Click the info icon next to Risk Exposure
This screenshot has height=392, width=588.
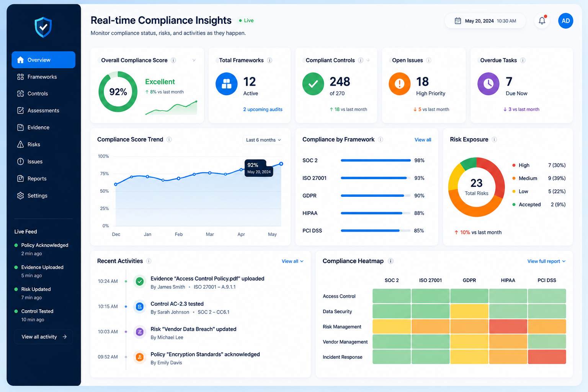pyautogui.click(x=494, y=139)
